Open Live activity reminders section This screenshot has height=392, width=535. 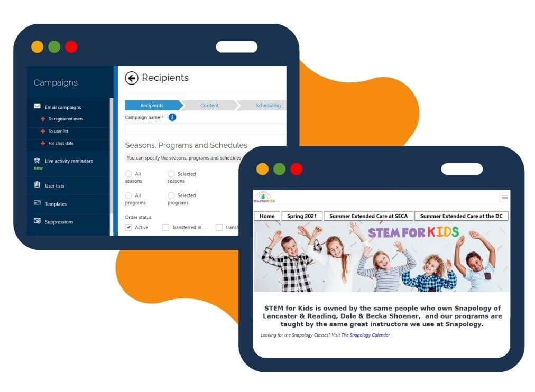[69, 161]
